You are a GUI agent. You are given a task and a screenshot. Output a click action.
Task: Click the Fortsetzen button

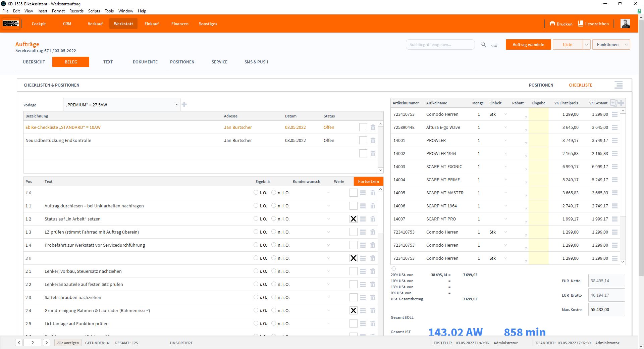tap(368, 182)
